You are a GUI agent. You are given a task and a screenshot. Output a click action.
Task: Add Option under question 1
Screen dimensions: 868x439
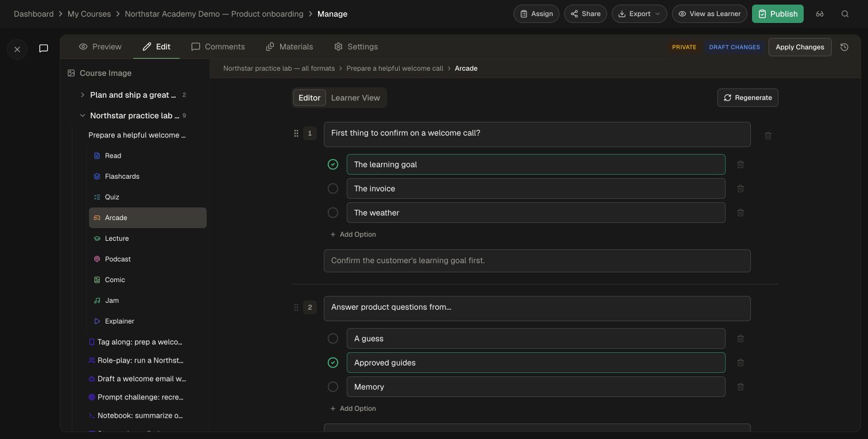coord(353,234)
